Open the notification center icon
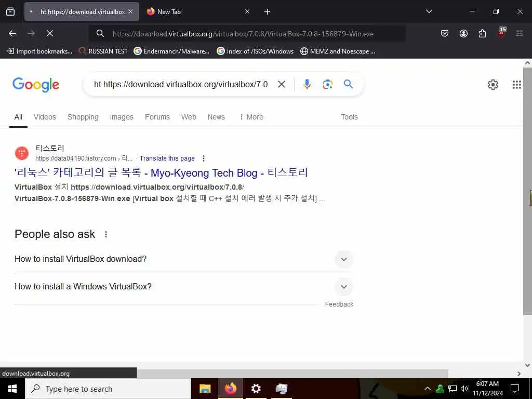 pos(515,389)
